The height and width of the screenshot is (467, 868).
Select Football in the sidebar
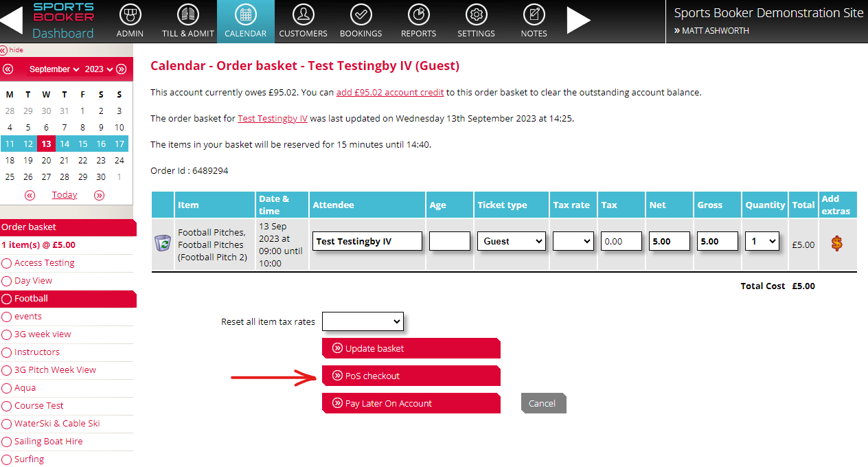pyautogui.click(x=31, y=299)
